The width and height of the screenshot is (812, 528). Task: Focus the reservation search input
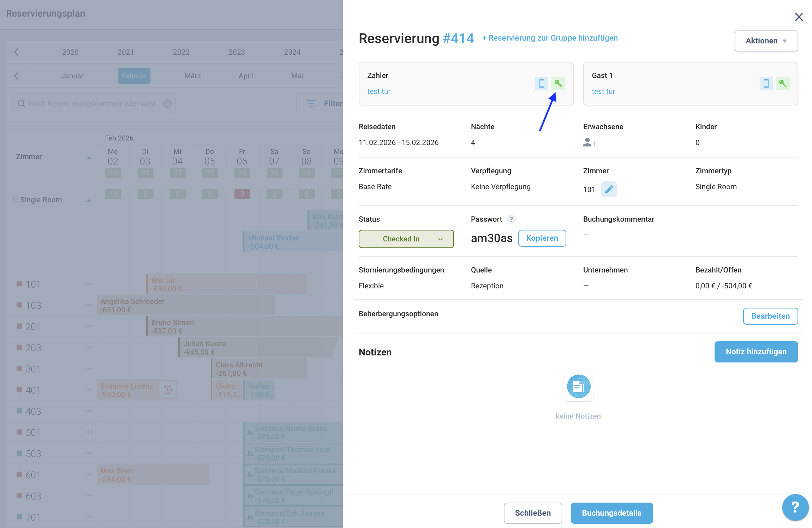[94, 103]
